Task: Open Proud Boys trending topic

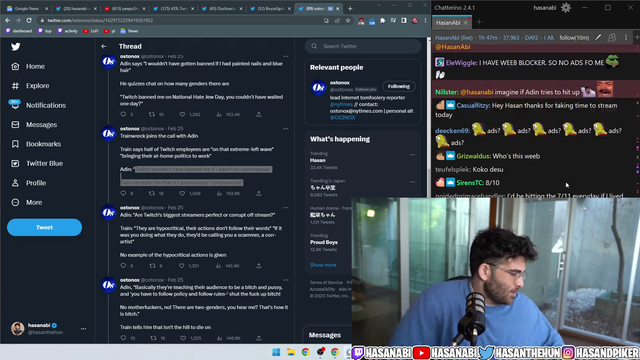Action: (x=324, y=242)
